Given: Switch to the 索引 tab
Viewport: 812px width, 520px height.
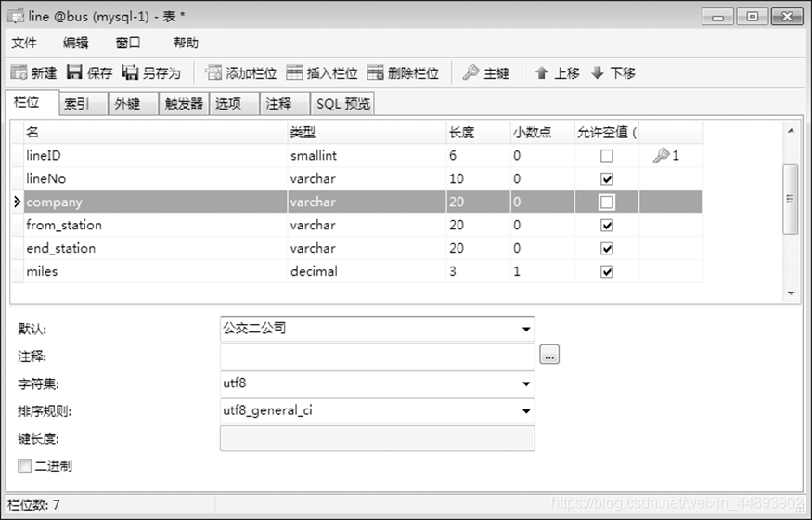Looking at the screenshot, I should coord(83,104).
